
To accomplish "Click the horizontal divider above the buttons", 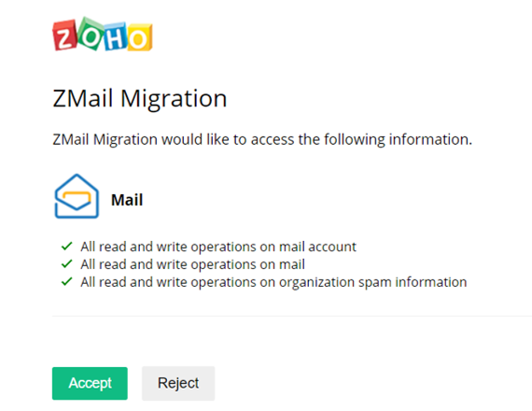I will click(x=292, y=316).
